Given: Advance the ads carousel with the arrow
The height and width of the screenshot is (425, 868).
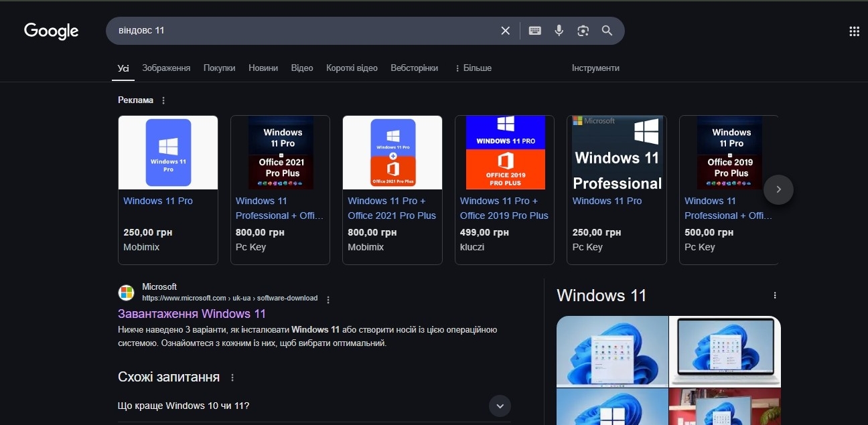Looking at the screenshot, I should [778, 189].
